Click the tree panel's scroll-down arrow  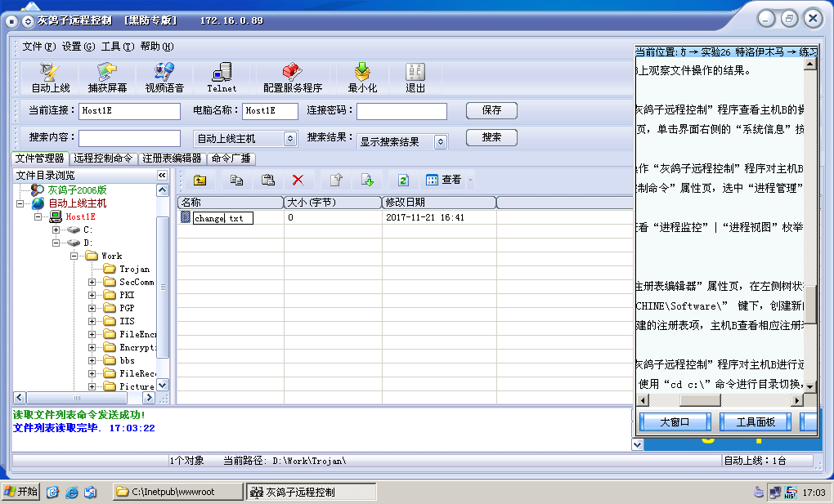point(163,385)
